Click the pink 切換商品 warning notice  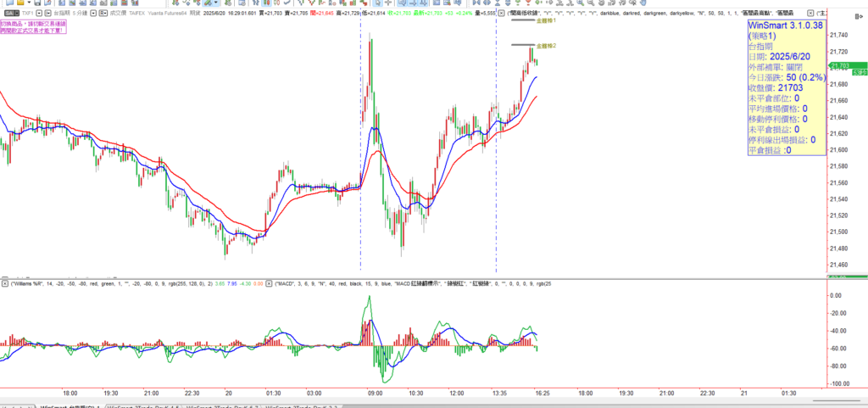click(x=33, y=26)
